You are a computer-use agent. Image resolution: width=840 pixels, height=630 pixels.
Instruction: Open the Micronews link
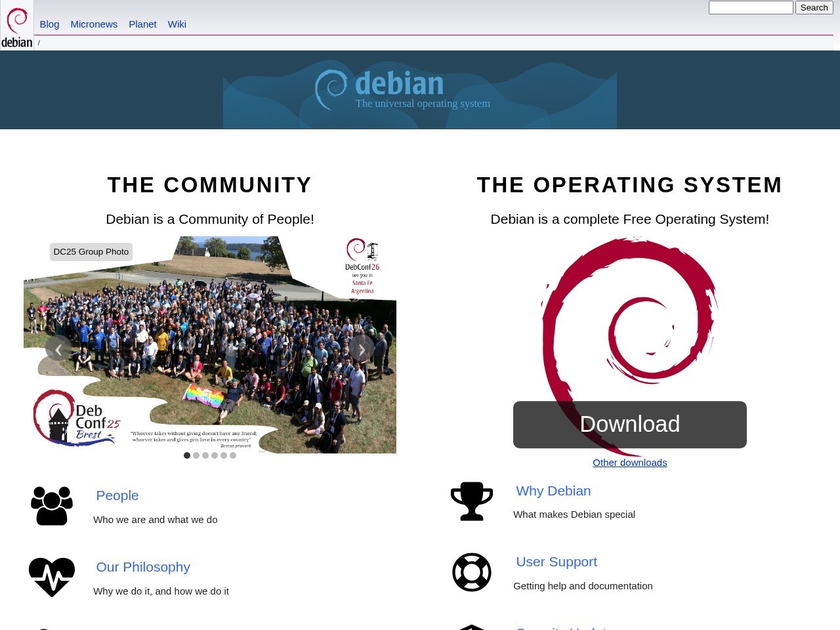(x=94, y=24)
